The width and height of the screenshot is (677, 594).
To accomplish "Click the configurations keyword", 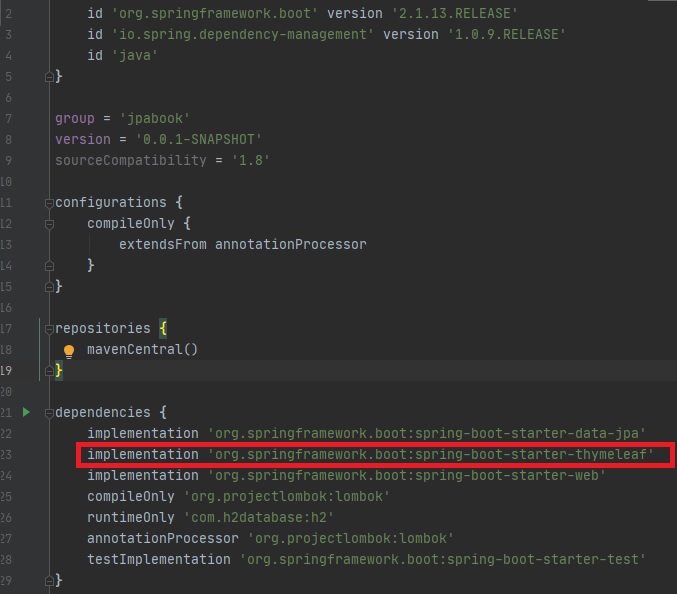I will pos(111,202).
